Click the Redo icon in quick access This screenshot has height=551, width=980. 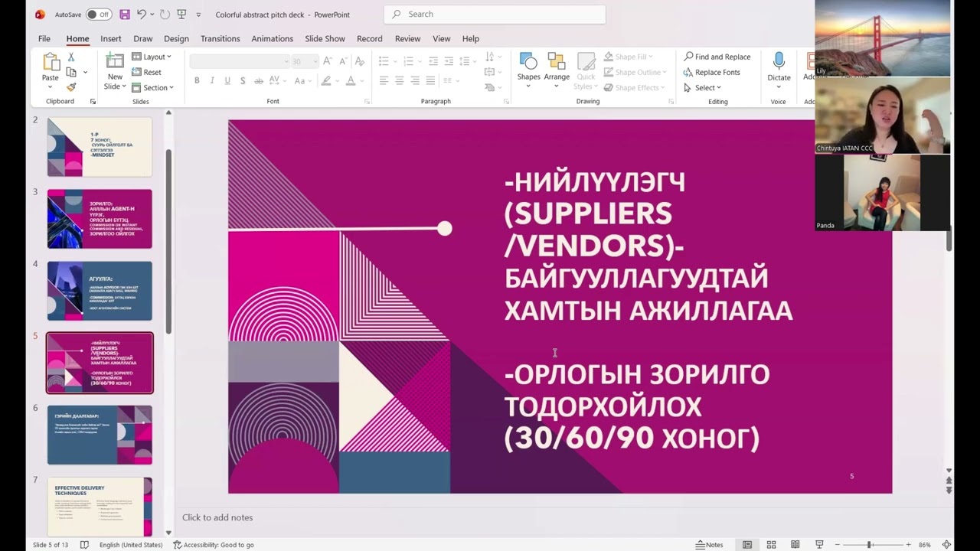point(165,15)
